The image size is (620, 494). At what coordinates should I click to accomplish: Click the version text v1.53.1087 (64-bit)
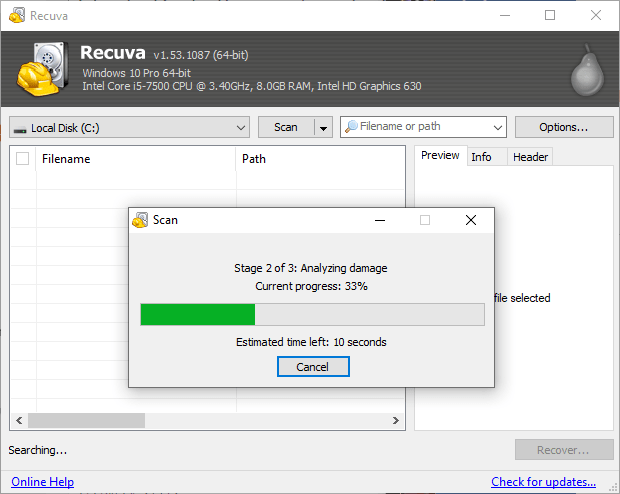point(201,55)
